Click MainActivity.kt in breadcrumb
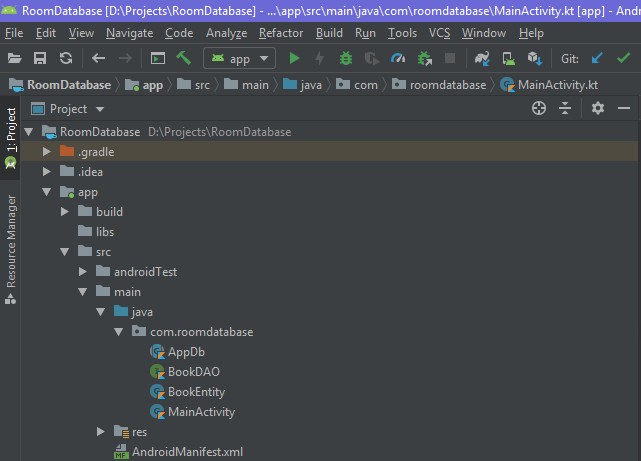This screenshot has height=461, width=641. click(549, 85)
